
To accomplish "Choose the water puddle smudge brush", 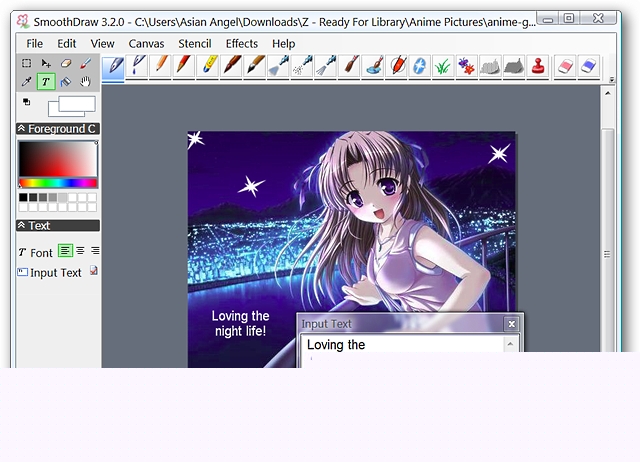I will pyautogui.click(x=373, y=66).
